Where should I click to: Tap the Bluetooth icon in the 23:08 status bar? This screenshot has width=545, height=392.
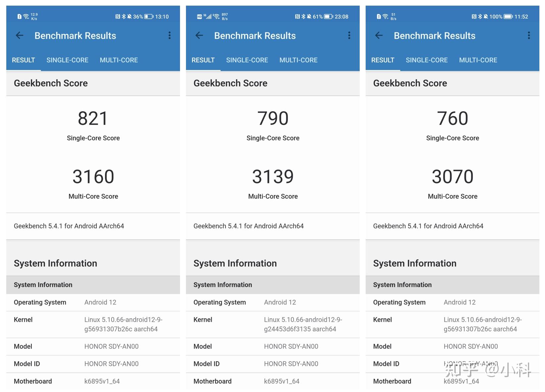[x=303, y=17]
